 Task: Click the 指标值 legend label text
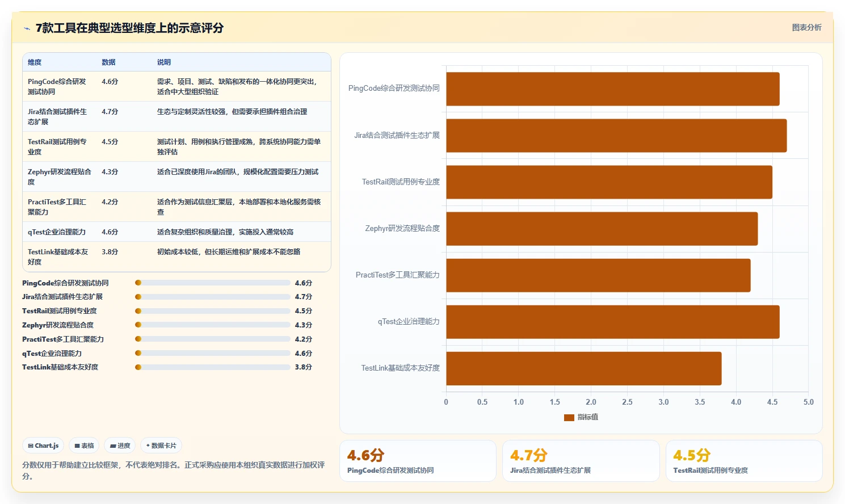588,417
